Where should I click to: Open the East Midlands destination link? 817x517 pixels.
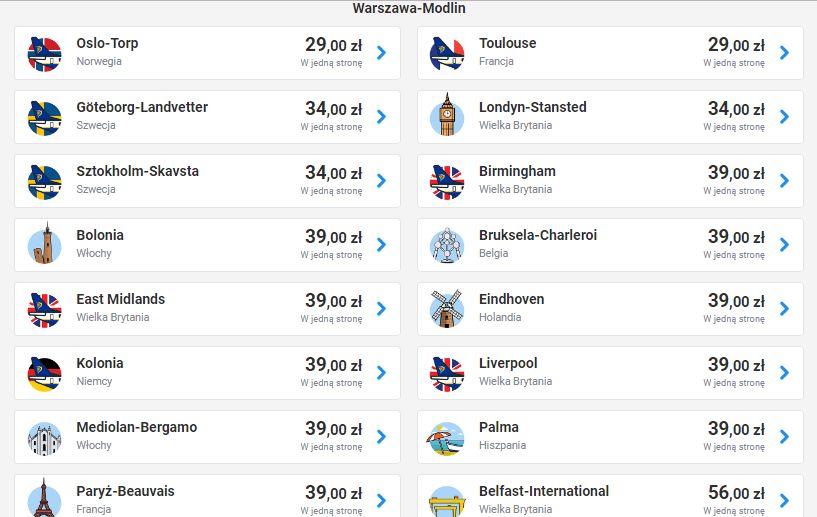click(120, 299)
